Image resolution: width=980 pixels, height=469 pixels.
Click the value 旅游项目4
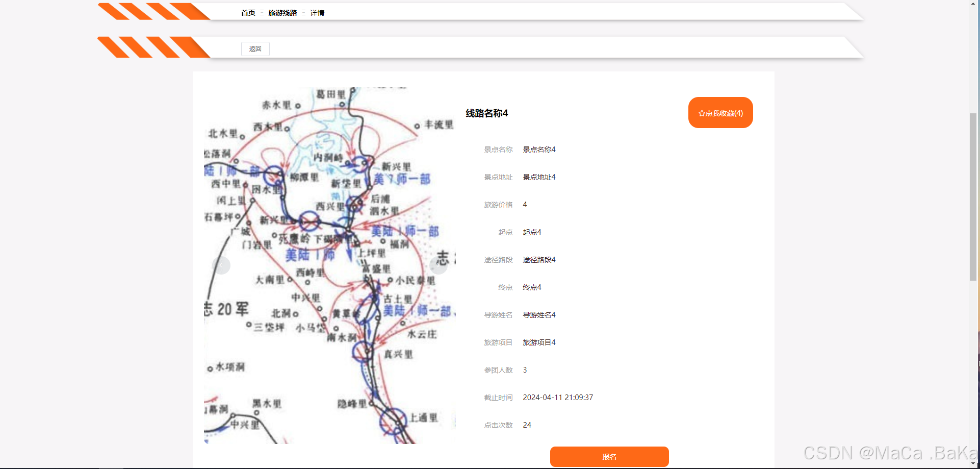(x=539, y=342)
